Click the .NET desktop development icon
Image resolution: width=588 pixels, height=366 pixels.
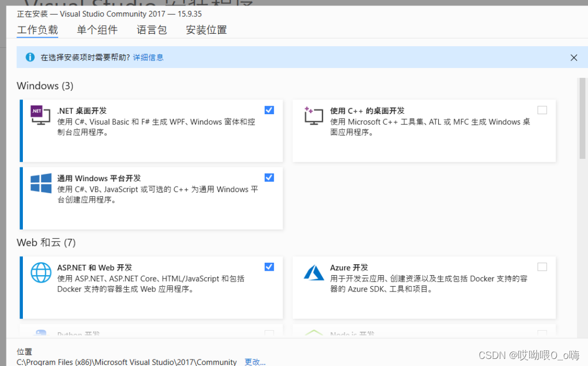[40, 115]
